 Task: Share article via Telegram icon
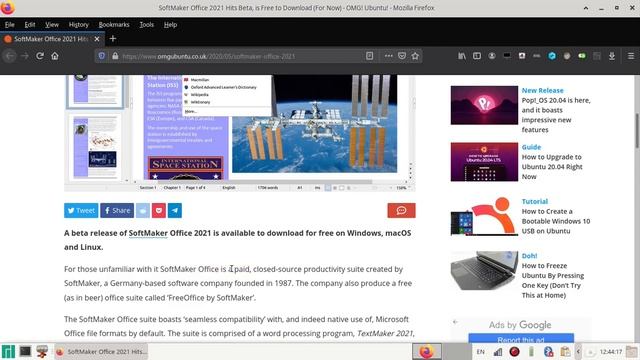[x=175, y=211]
